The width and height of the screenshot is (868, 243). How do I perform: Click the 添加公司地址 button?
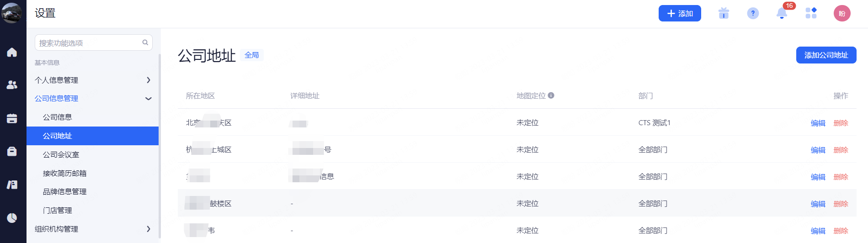[826, 55]
